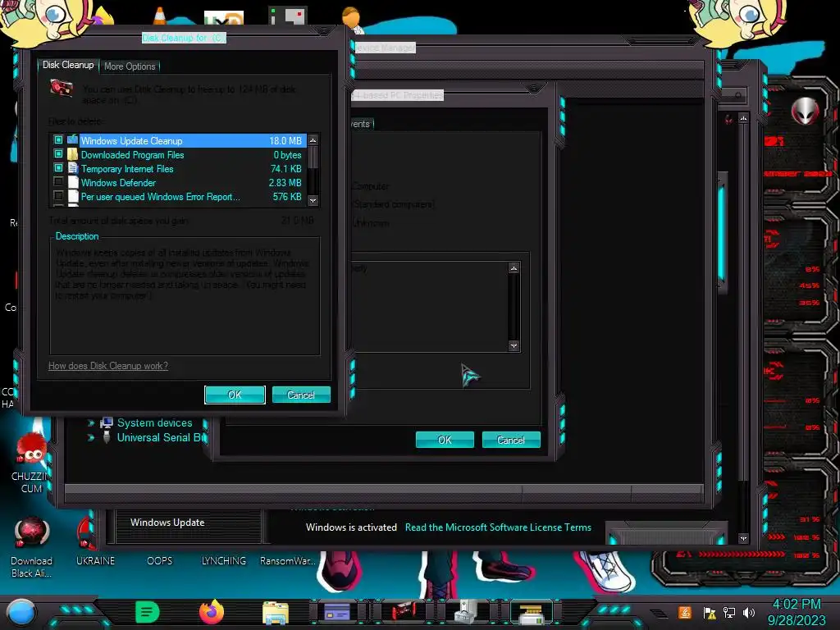Image resolution: width=840 pixels, height=630 pixels.
Task: Select the Downloaded Program Files row name
Action: pyautogui.click(x=132, y=155)
